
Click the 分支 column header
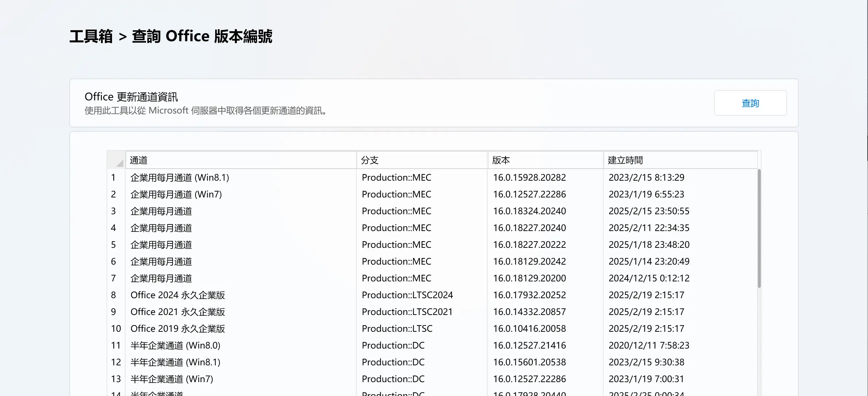click(x=422, y=160)
